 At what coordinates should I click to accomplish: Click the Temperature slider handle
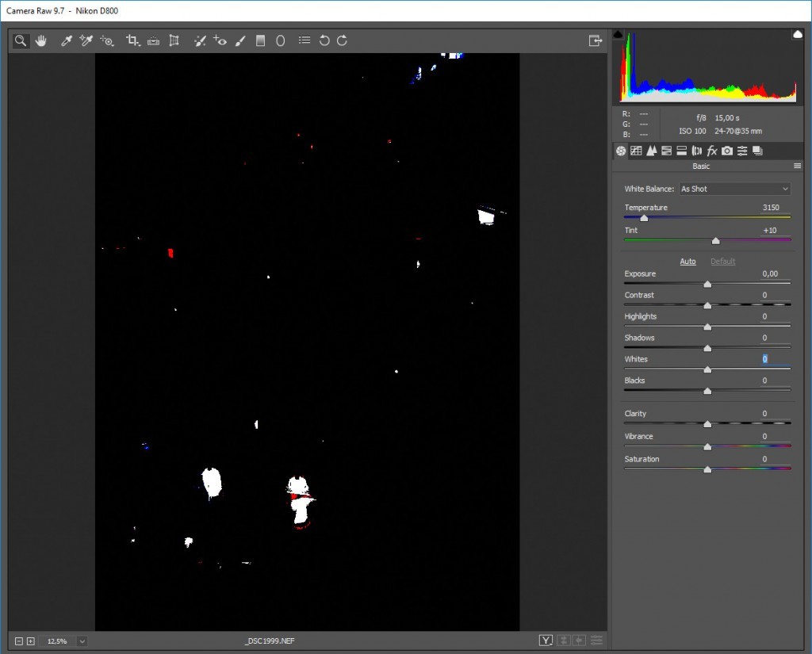[x=644, y=218]
